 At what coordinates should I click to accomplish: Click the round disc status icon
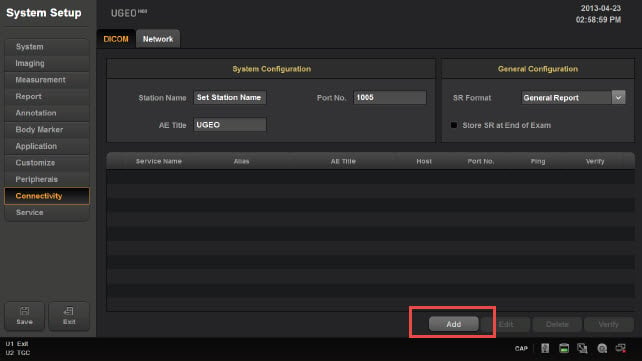[x=602, y=348]
